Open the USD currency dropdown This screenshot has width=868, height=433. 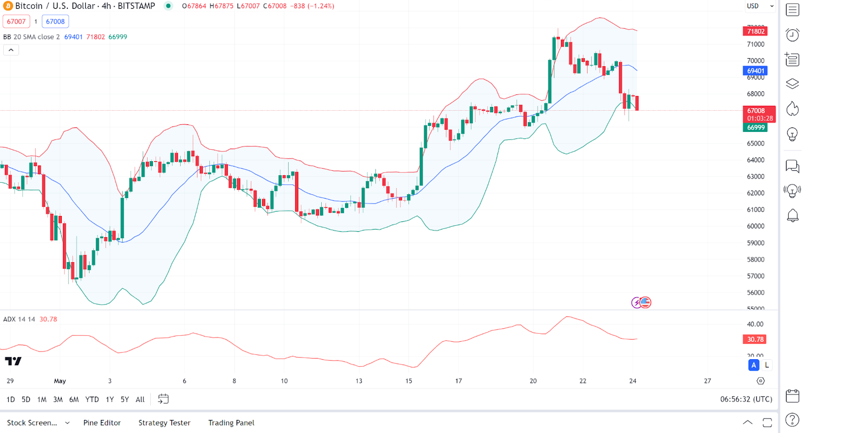point(760,6)
